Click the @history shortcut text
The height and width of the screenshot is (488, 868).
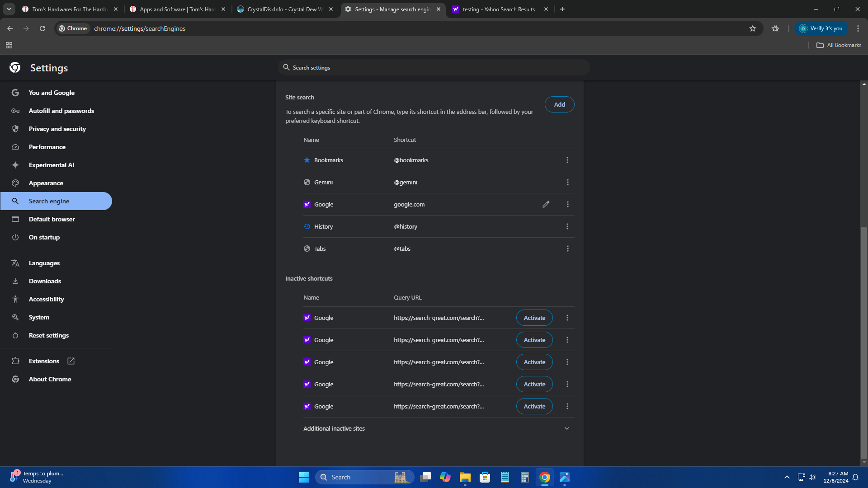pyautogui.click(x=406, y=226)
